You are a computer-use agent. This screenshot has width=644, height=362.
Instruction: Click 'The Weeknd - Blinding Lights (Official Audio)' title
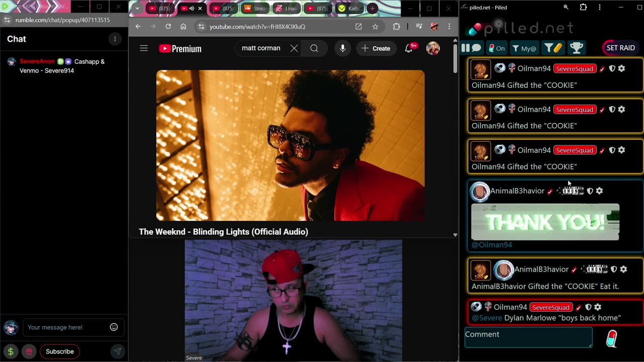pyautogui.click(x=223, y=232)
